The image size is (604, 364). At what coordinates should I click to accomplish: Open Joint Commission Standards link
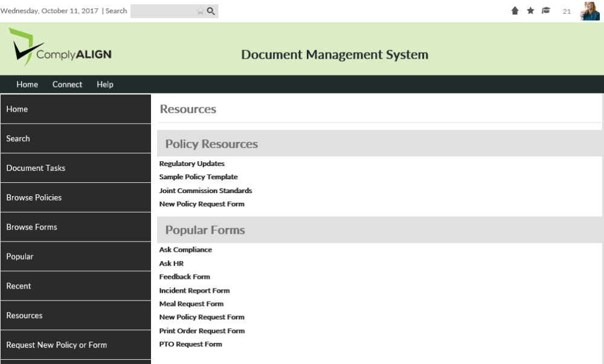206,191
